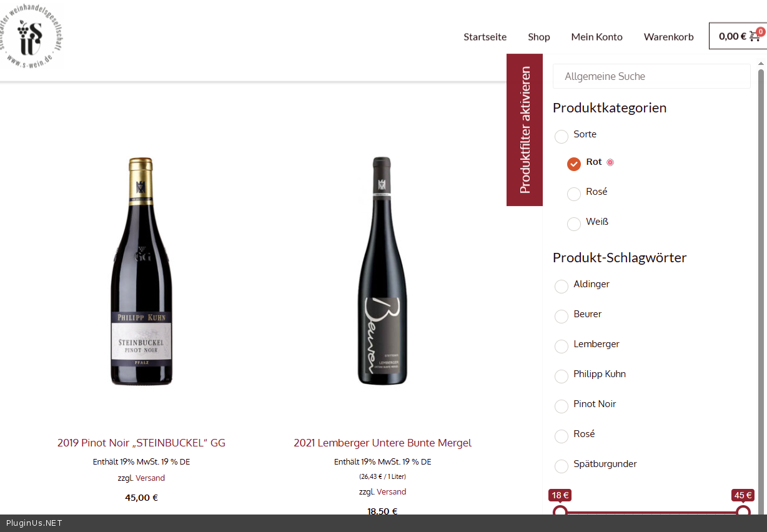This screenshot has width=767, height=532.
Task: Click the Allgemeine Suche search field
Action: click(x=651, y=76)
